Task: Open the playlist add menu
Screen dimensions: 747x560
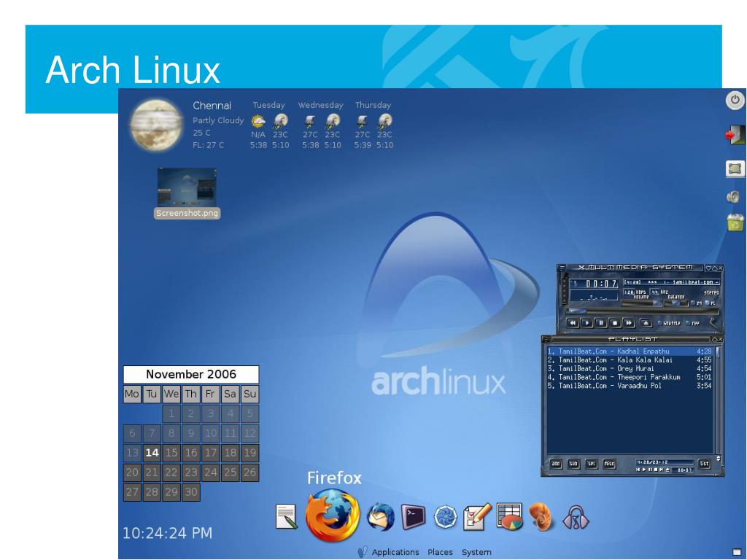Action: point(556,463)
